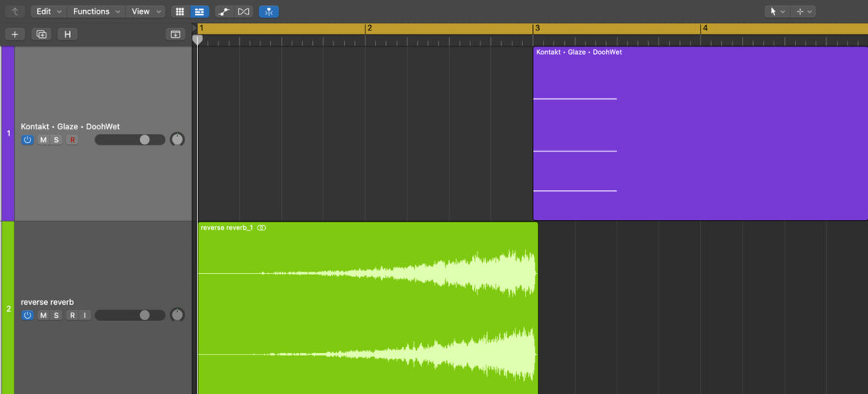The image size is (868, 394).
Task: Record-enable the Kontakt Glaze DoohWet track
Action: pyautogui.click(x=72, y=140)
